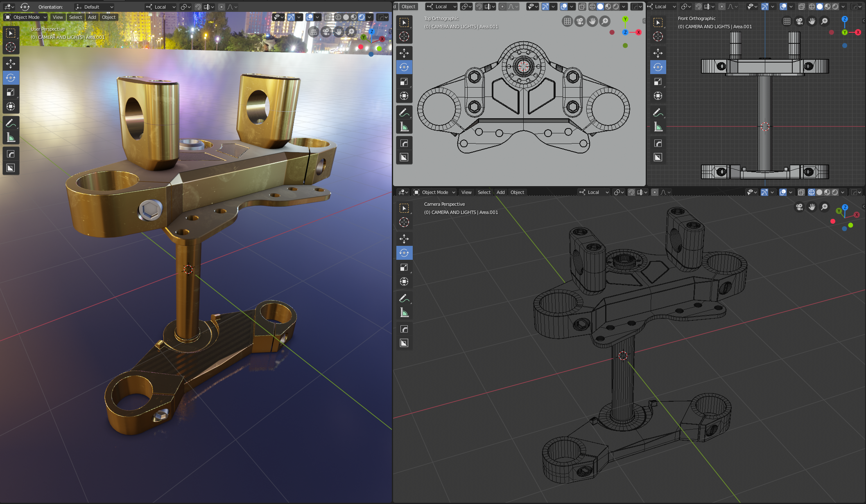
Task: Click the red X axis on Top Orthographic gizmo
Action: point(638,32)
